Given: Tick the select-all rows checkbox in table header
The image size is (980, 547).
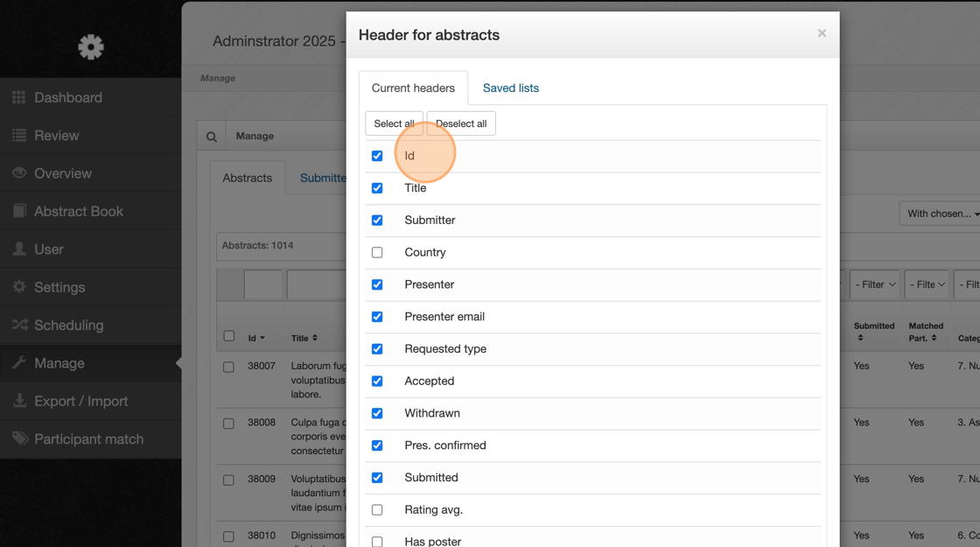Looking at the screenshot, I should (x=228, y=336).
